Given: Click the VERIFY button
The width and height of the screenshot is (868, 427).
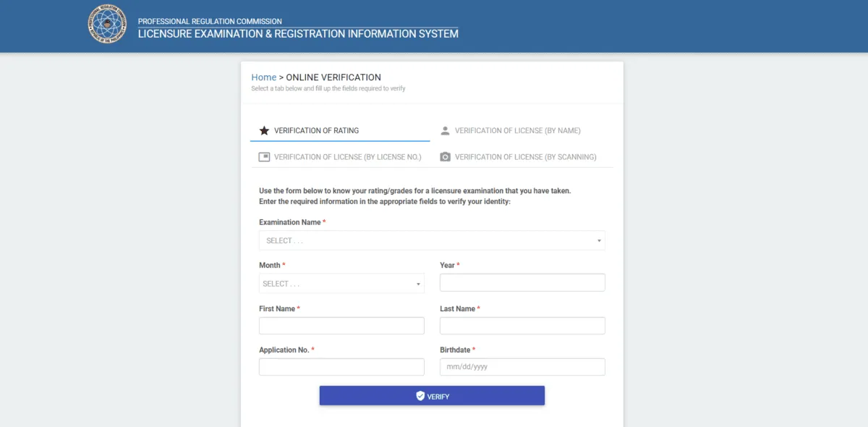Looking at the screenshot, I should (432, 396).
